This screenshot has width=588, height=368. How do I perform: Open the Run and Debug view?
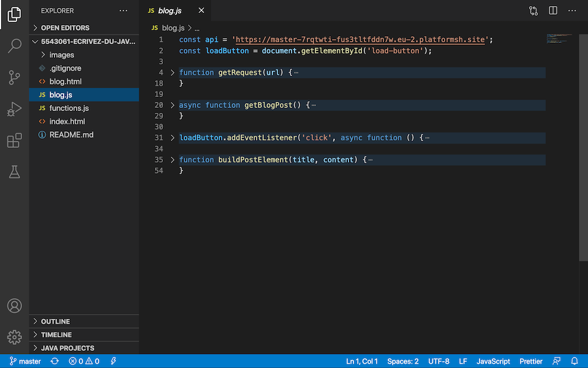(15, 109)
